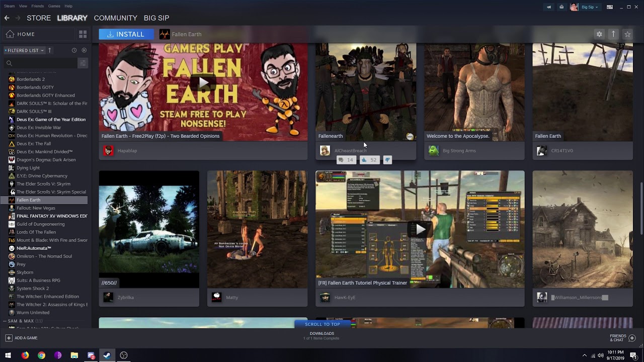644x362 pixels.
Task: Click the thumbs down on Fallenearth post
Action: [387, 160]
